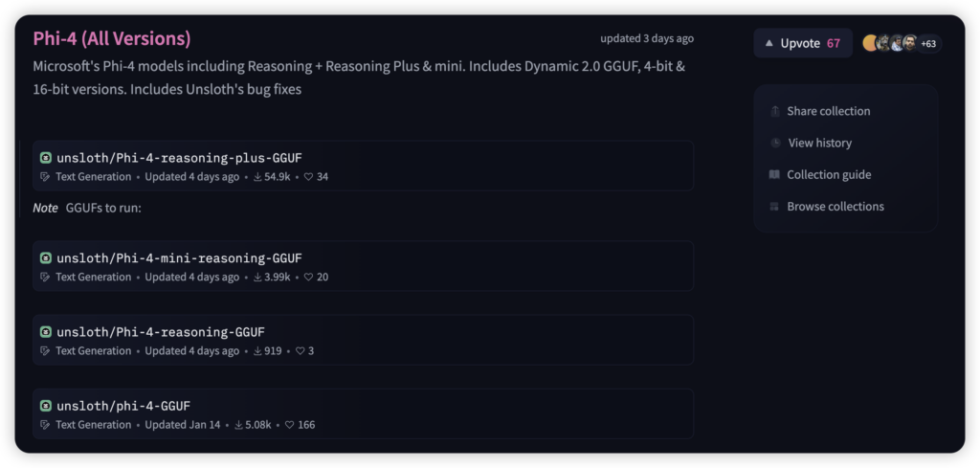Image resolution: width=980 pixels, height=468 pixels.
Task: Click download icon next to 54.9k
Action: tap(257, 177)
